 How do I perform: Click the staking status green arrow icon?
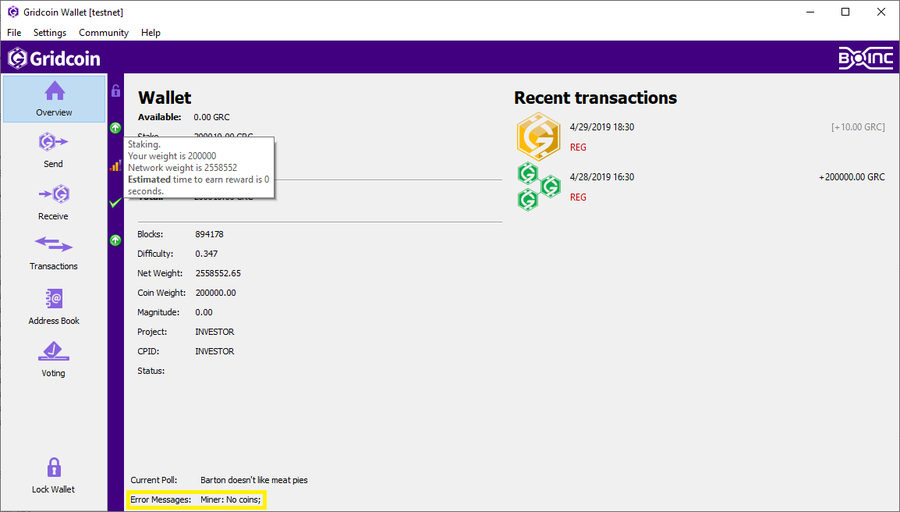click(x=115, y=128)
